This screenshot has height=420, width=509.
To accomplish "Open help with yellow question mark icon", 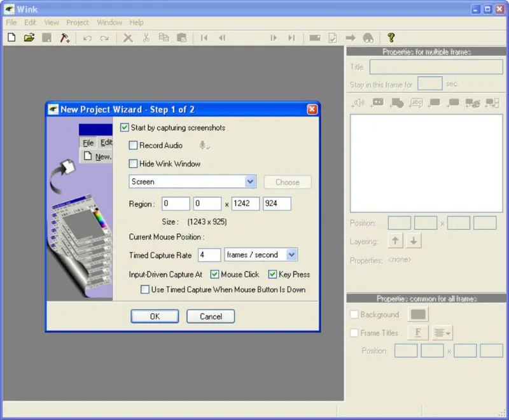I will tap(391, 38).
